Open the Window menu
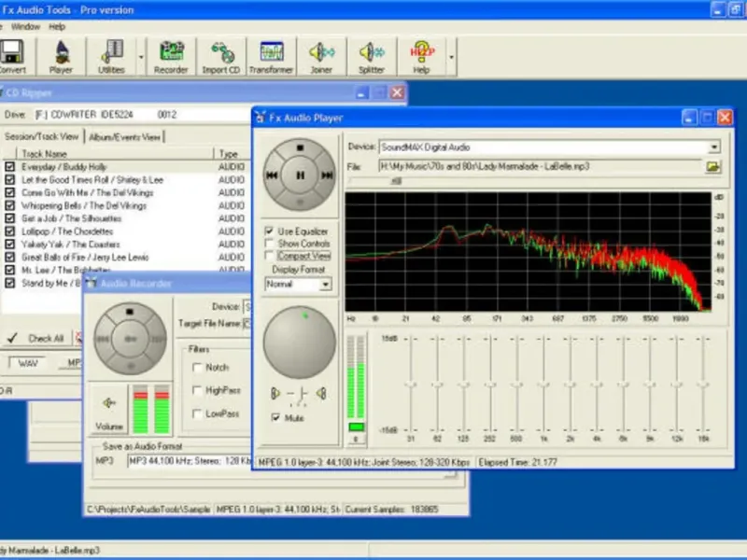Screen dimensions: 747x560 click(x=25, y=27)
